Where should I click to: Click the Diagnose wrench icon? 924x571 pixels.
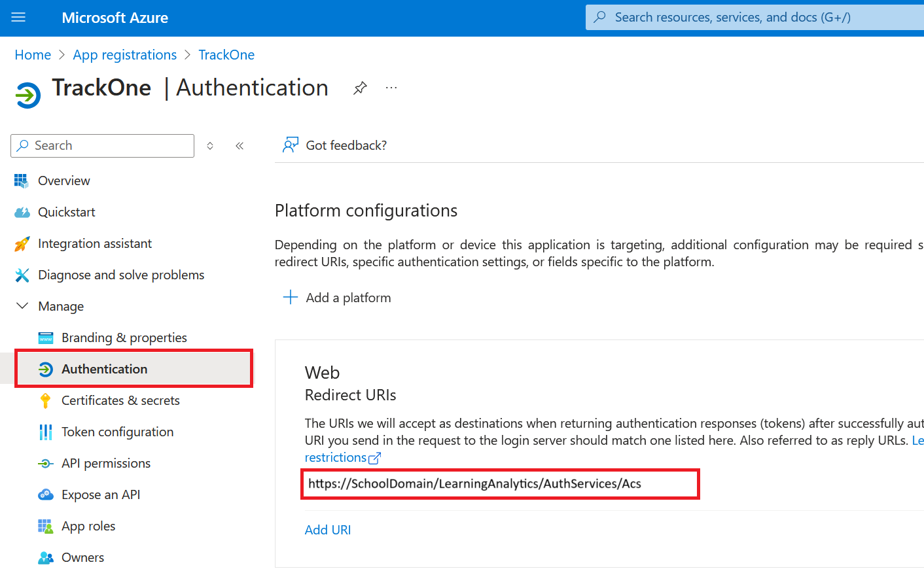pos(22,275)
